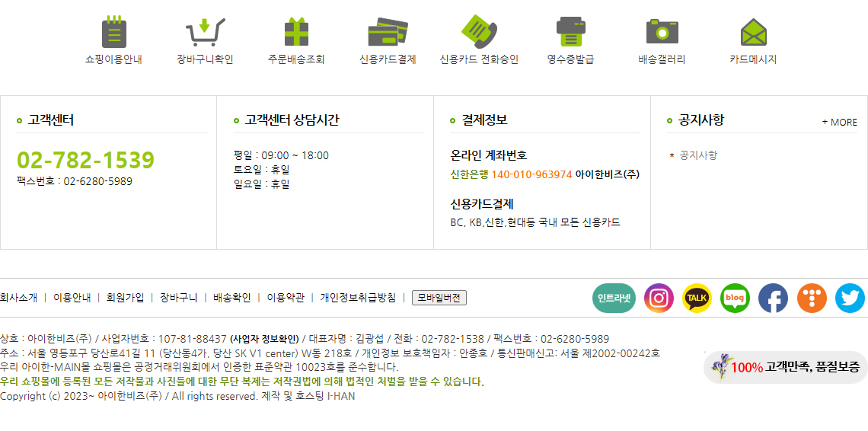Viewport: 868px width, 431px height.
Task: Click the 장바구니확인 shopping cart icon
Action: (205, 31)
